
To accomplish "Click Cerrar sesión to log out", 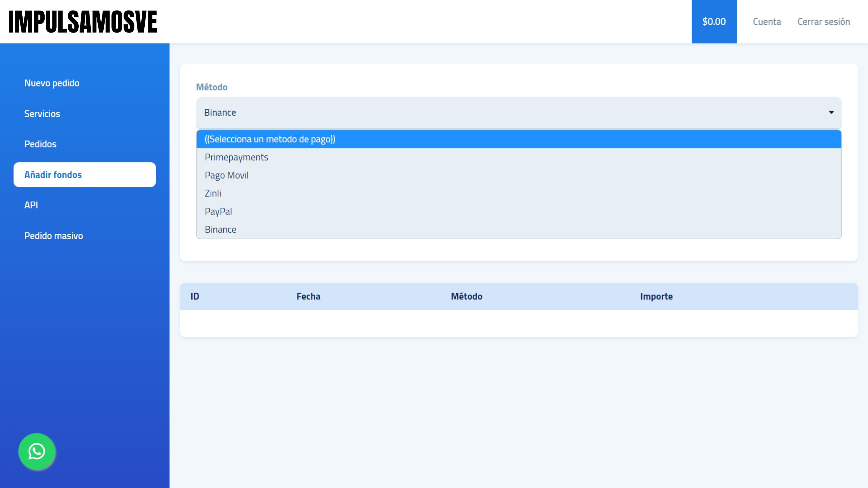I will coord(823,22).
